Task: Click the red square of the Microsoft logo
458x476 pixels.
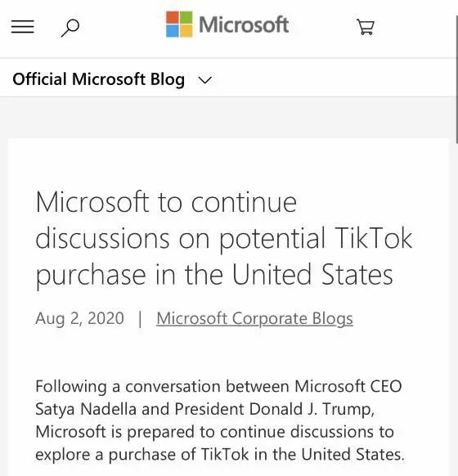Action: (172, 17)
